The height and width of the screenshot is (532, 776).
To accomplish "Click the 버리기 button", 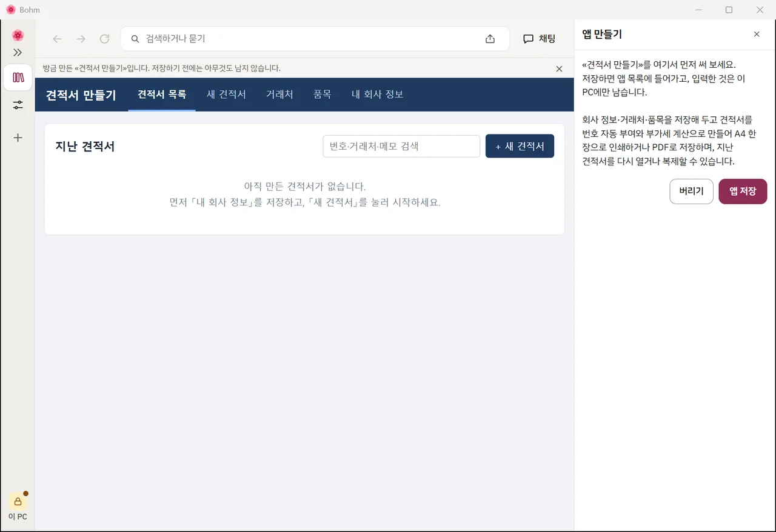I will tap(691, 191).
